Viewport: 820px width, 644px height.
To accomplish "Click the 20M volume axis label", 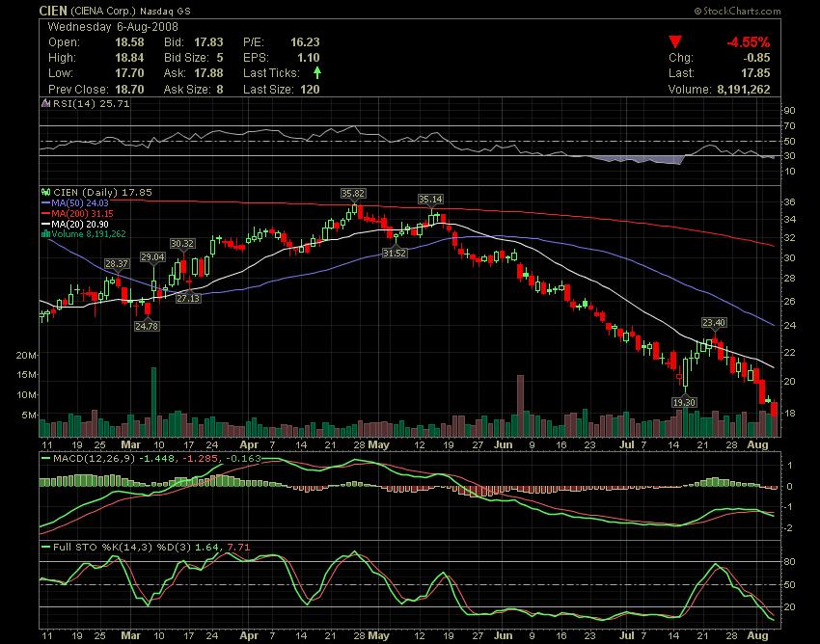I will pos(26,355).
